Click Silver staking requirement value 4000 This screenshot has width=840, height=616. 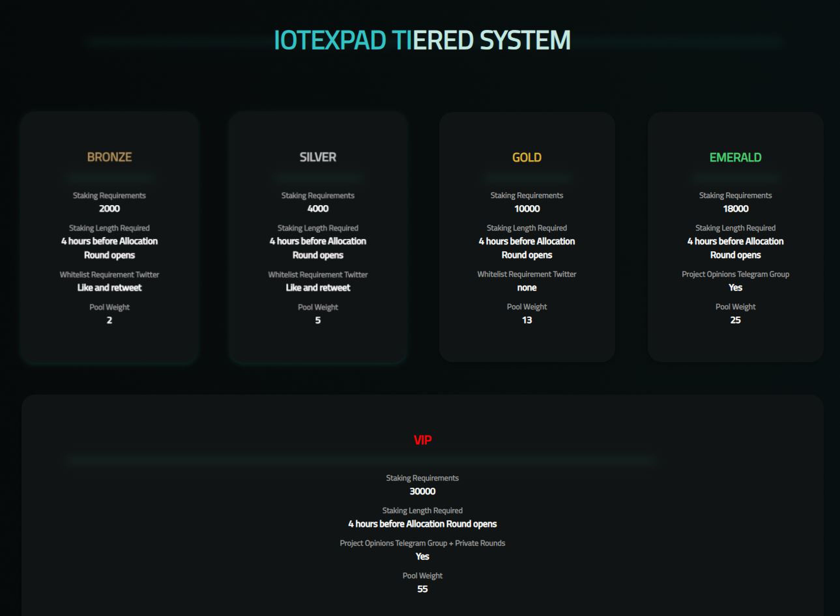point(318,208)
